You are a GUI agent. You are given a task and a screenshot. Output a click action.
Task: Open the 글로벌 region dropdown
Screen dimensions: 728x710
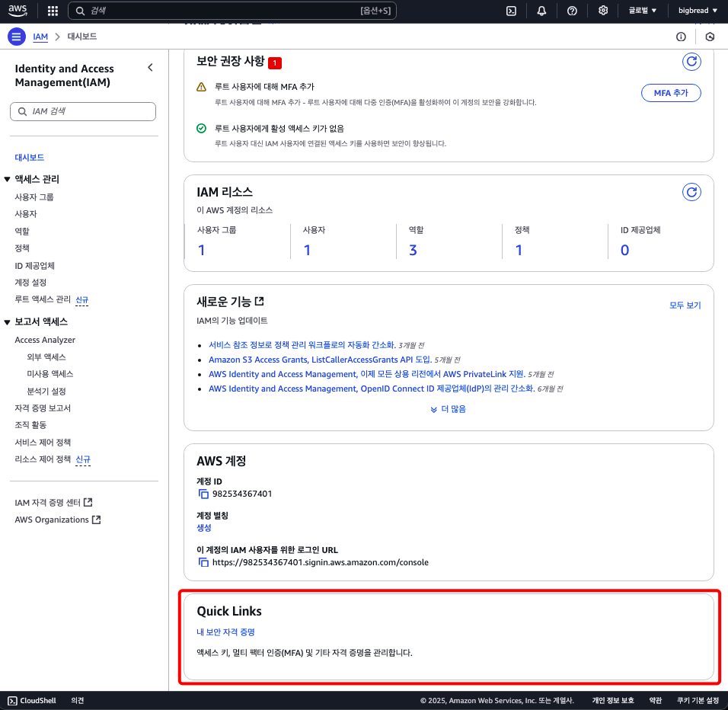[x=642, y=10]
